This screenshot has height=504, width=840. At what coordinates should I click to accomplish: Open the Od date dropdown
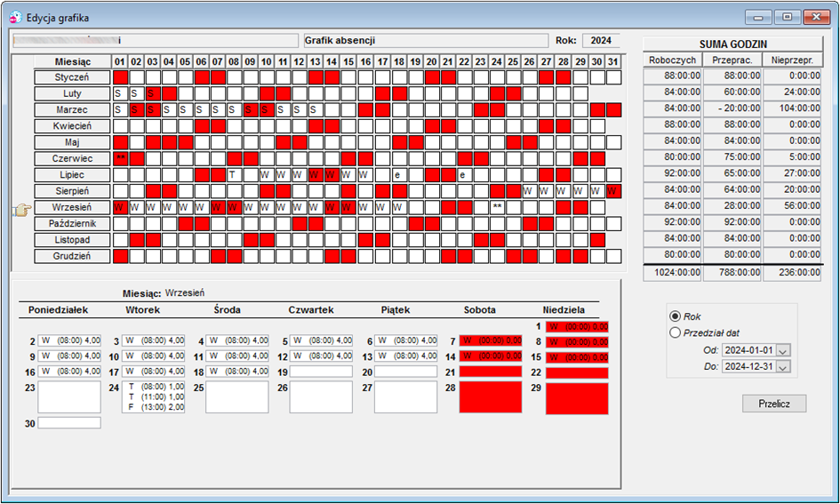point(783,351)
